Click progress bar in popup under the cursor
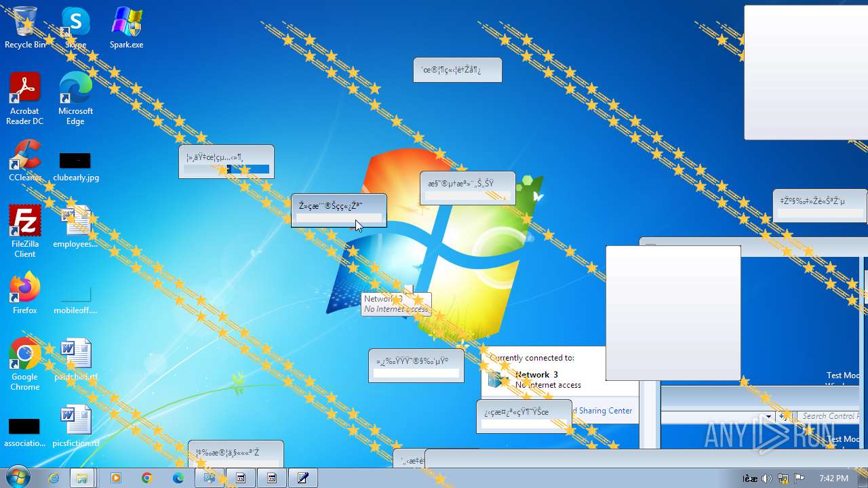This screenshot has width=868, height=488. click(x=339, y=218)
